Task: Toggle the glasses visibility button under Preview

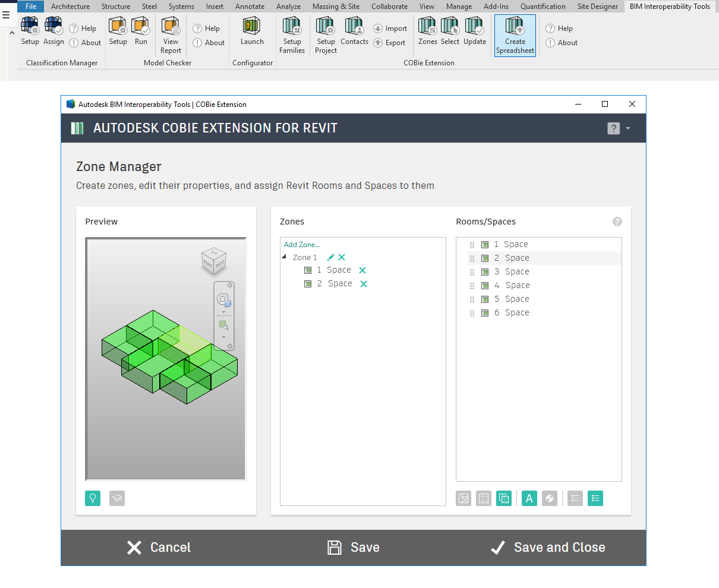Action: 117,498
